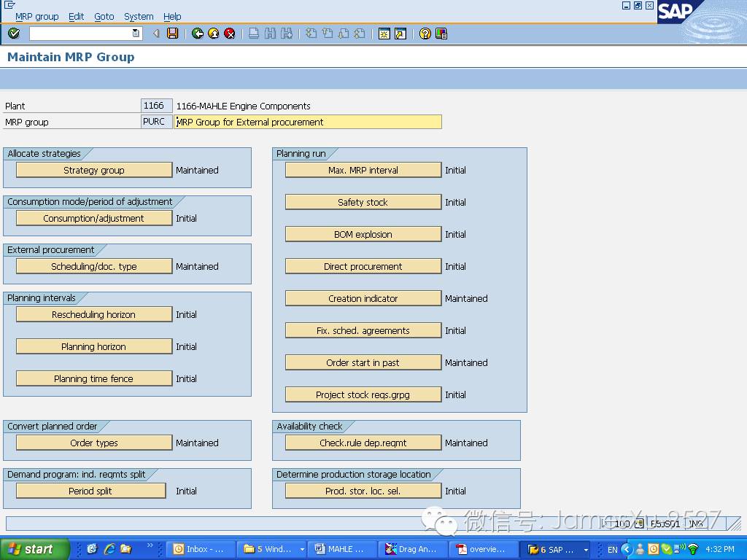
Task: Click the Order start in past button
Action: coord(363,362)
